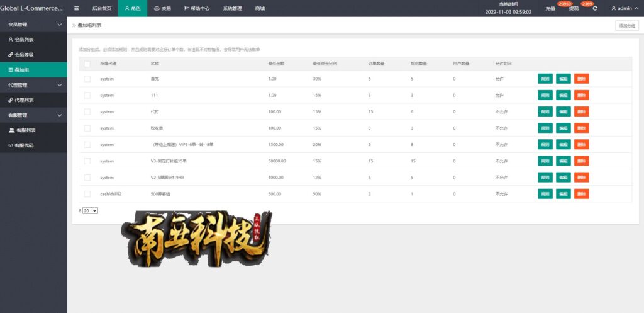
Task: Click the Global E-Commerce logo title
Action: [31, 8]
